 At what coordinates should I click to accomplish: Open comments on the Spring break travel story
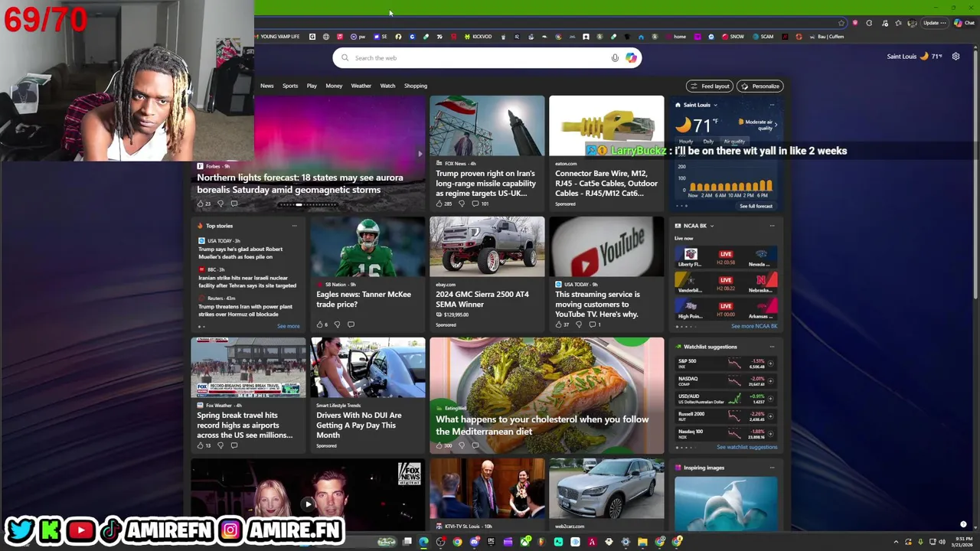tap(234, 445)
